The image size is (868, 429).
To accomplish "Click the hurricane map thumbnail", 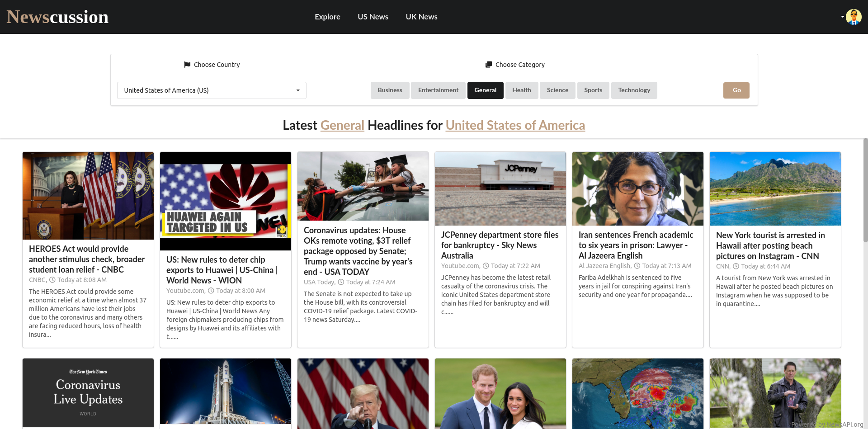I will coord(638,394).
